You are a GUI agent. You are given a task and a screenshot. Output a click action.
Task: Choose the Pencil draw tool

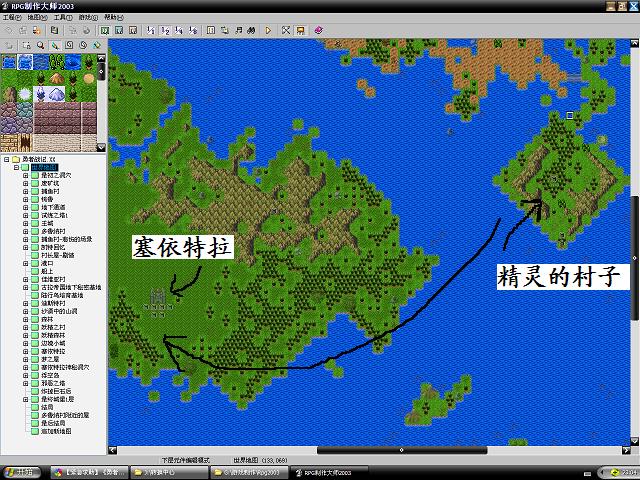click(x=55, y=45)
